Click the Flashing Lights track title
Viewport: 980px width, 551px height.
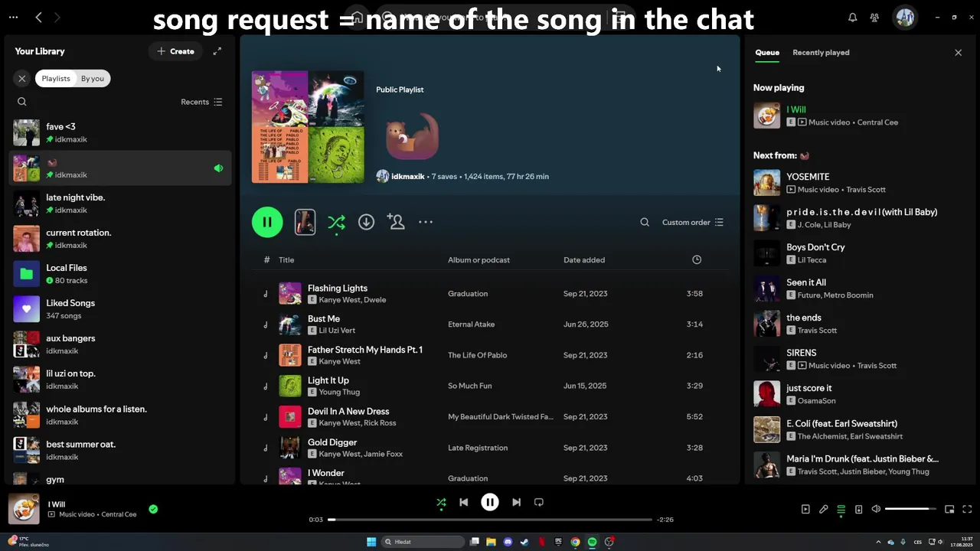(x=338, y=289)
